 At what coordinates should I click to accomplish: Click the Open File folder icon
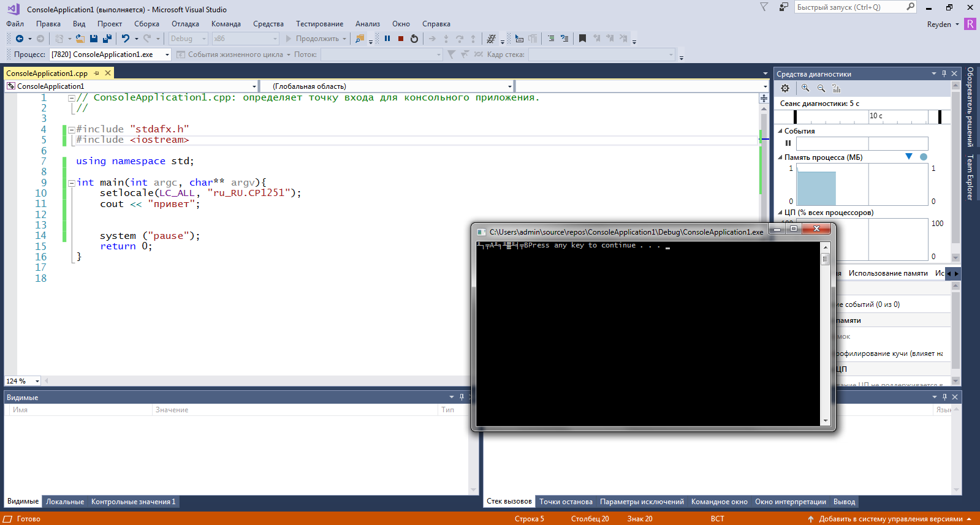pos(80,39)
